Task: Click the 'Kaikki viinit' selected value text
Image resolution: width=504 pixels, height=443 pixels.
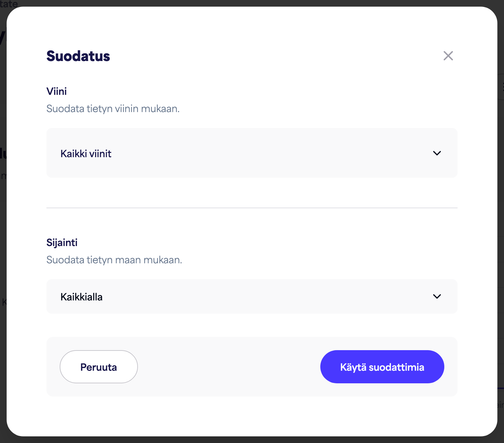Action: pyautogui.click(x=86, y=154)
